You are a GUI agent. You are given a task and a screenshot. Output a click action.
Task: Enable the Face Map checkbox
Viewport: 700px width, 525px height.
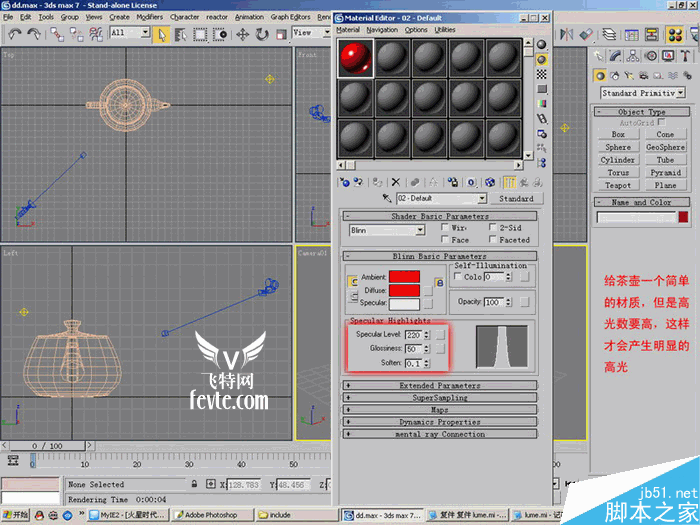coord(445,239)
